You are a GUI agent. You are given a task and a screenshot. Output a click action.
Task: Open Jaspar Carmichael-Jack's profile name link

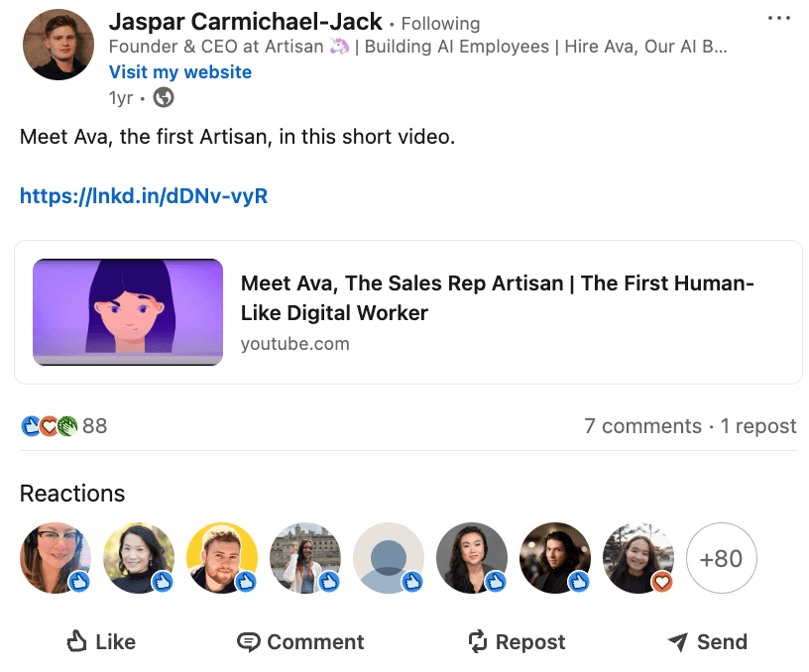245,22
